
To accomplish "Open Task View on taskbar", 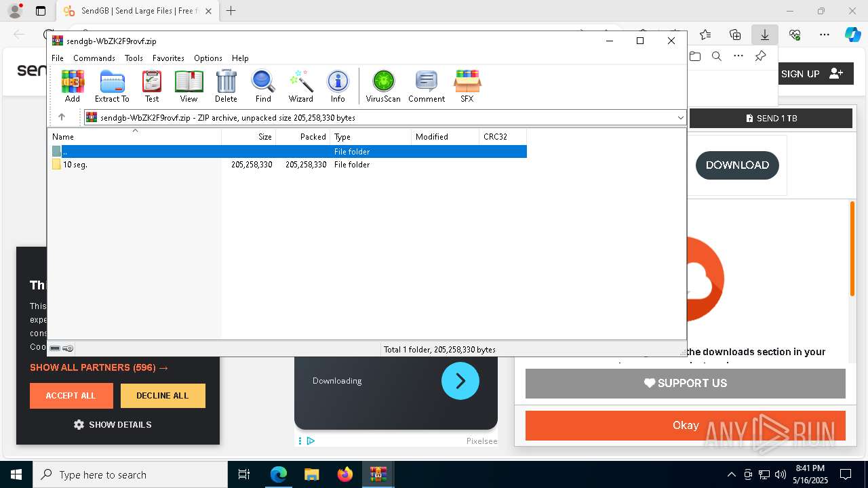I will [244, 474].
